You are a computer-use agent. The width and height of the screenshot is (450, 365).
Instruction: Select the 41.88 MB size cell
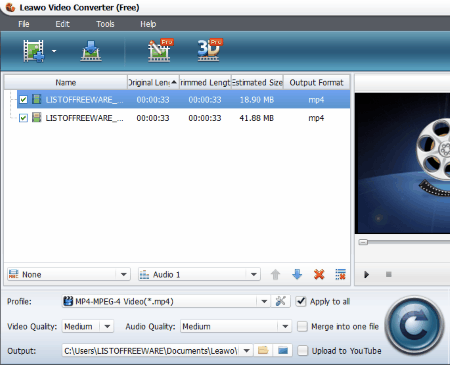257,118
